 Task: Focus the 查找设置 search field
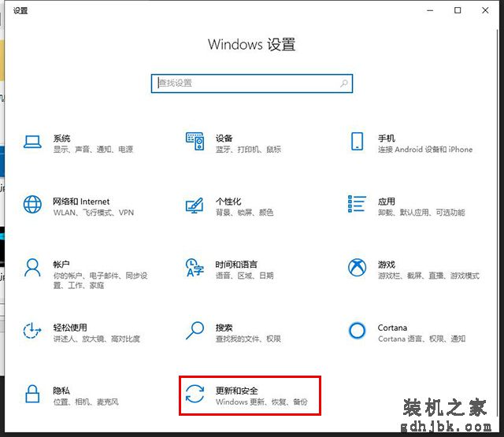tap(252, 83)
